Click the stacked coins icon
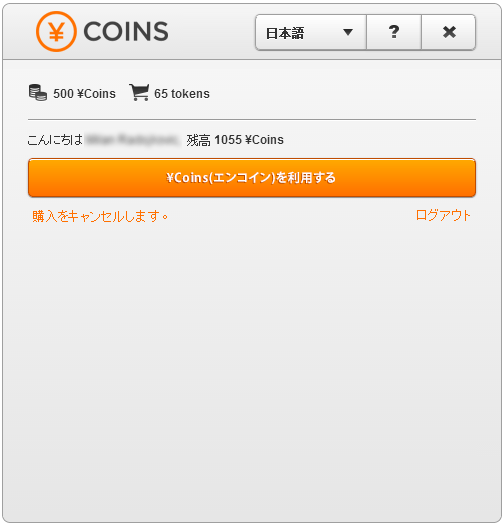The height and width of the screenshot is (525, 504). 38,93
